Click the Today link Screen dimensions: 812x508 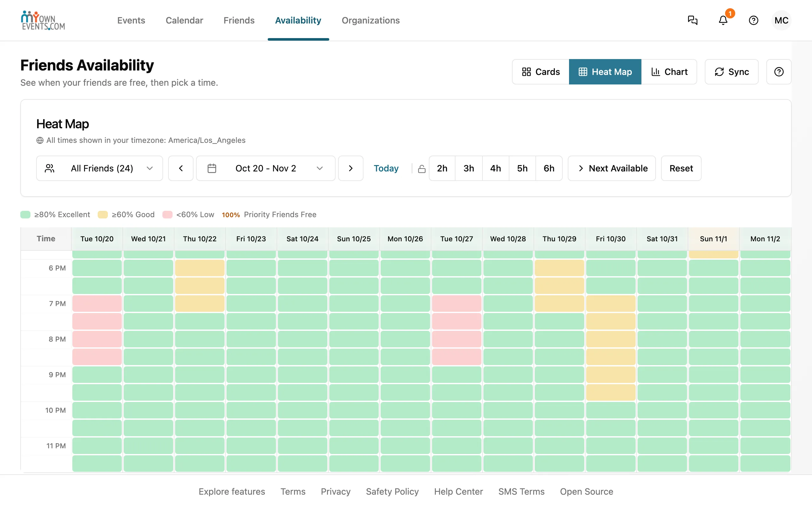386,168
